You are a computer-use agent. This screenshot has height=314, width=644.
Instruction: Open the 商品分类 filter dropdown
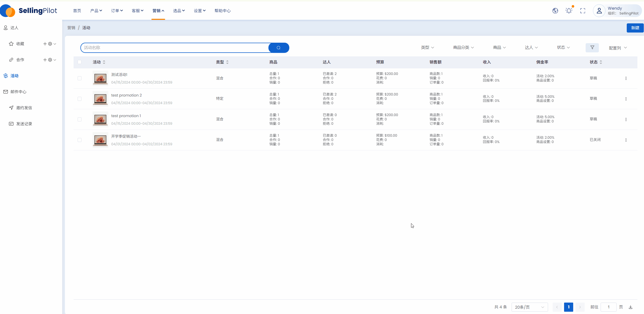coord(463,48)
